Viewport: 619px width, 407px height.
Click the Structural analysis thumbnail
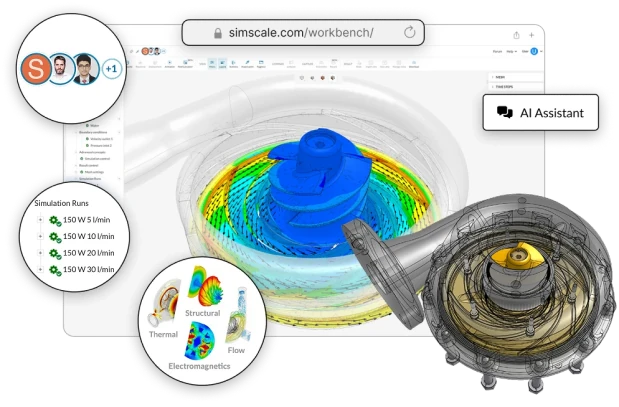click(x=204, y=286)
